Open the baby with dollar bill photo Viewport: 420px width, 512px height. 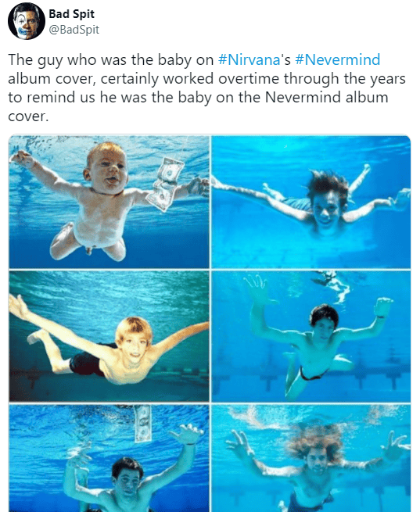point(109,202)
